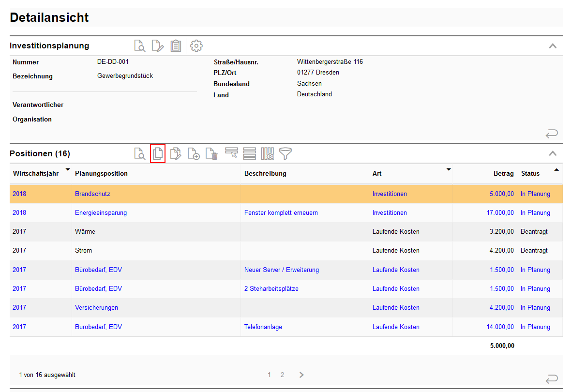571x392 pixels.
Task: Click 'In Planung' status in Brandschutz row
Action: (x=535, y=194)
